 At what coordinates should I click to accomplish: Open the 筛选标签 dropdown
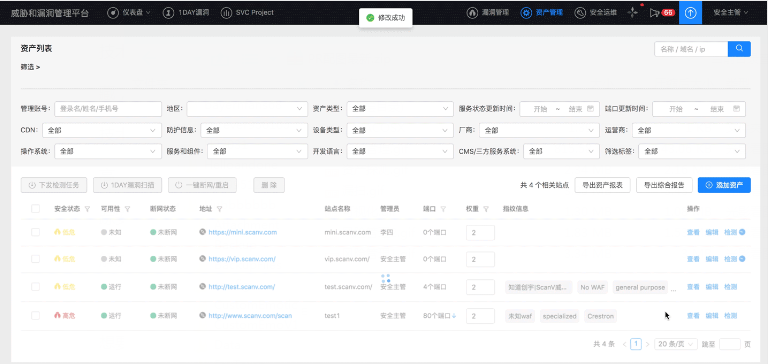tap(692, 151)
